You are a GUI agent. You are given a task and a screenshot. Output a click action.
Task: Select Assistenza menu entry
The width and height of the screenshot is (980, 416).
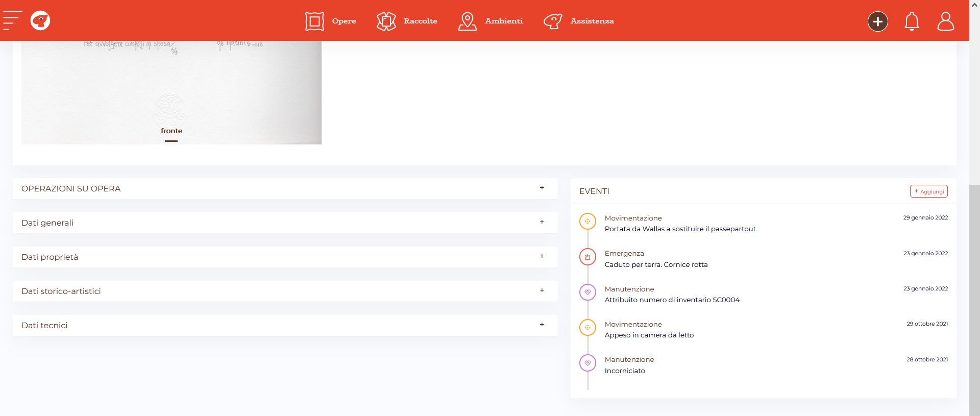click(592, 21)
